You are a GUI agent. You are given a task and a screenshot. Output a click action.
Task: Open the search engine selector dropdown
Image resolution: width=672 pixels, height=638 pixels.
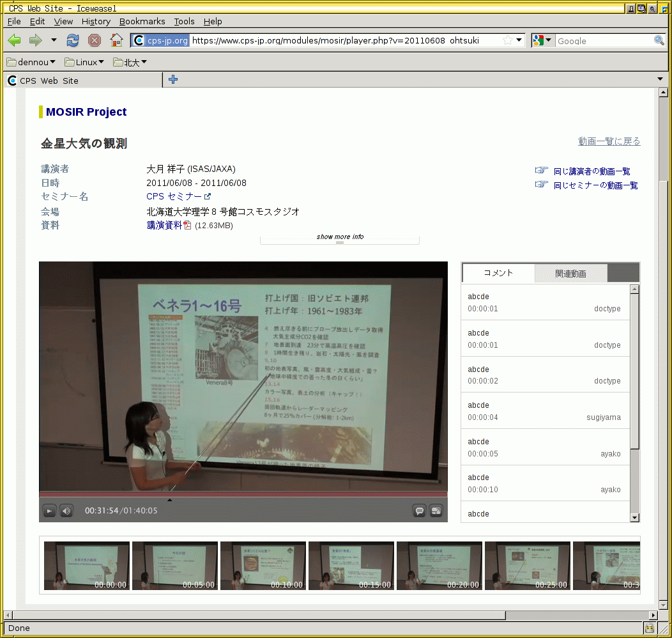point(542,40)
